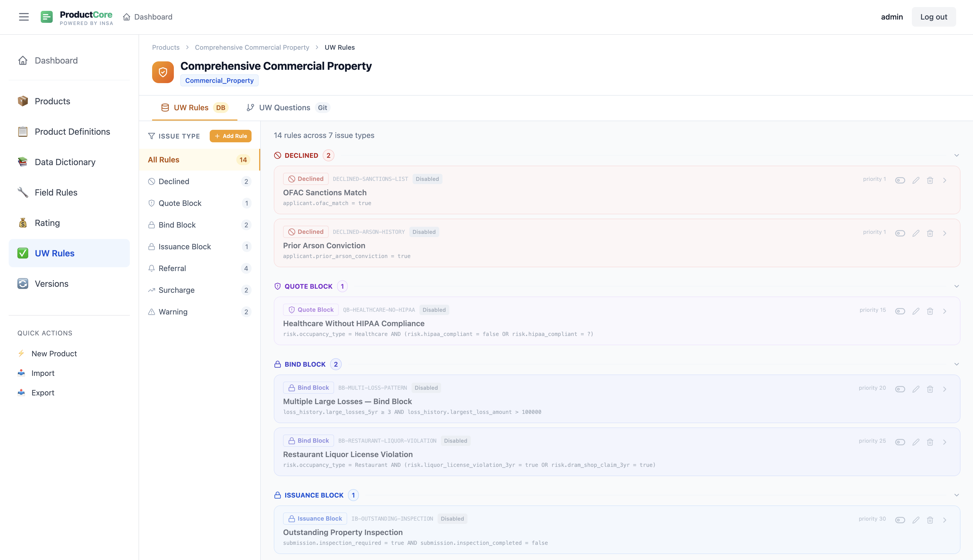Click the ProductCore logo

(x=77, y=17)
